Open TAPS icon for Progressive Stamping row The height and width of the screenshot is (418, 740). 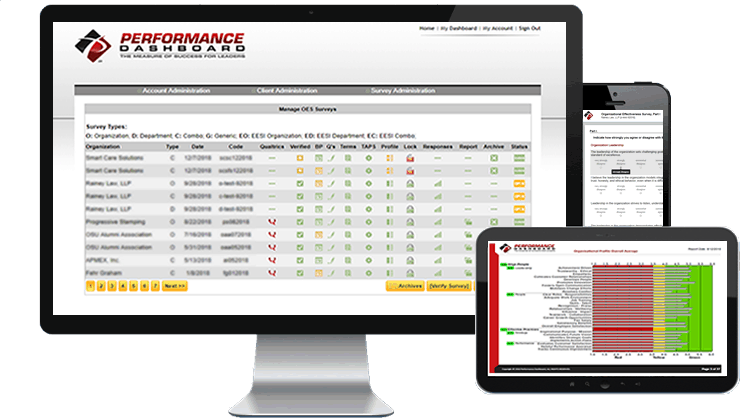click(369, 222)
